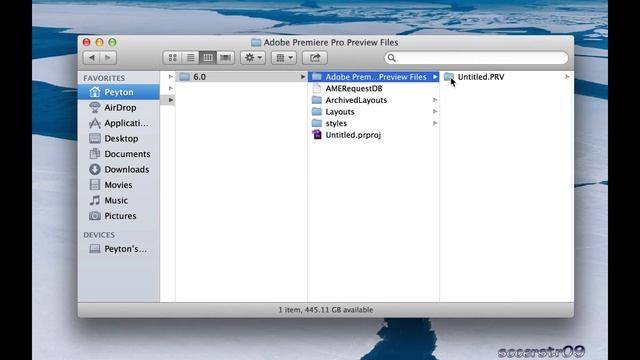Open Downloads in the sidebar
Screen dimensions: 640x360
pos(119,169)
